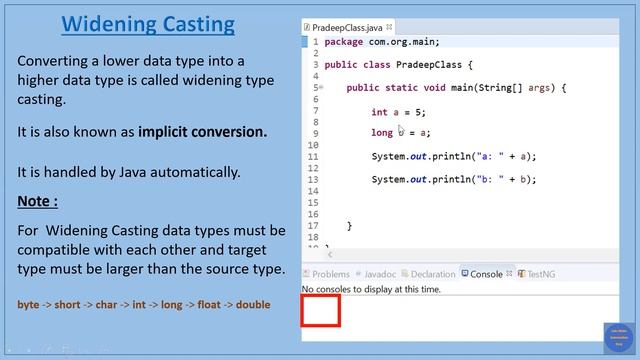Click the println "b: " statement
Image resolution: width=640 pixels, height=360 pixels.
point(454,179)
